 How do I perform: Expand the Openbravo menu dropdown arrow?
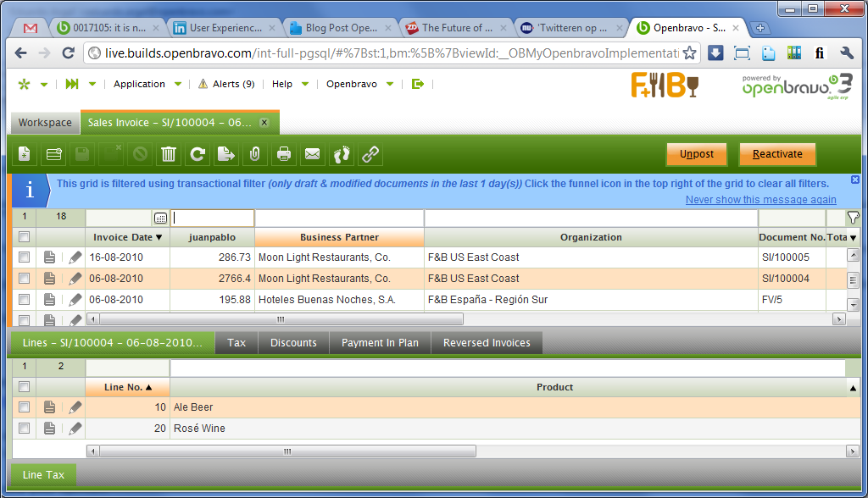coord(390,84)
